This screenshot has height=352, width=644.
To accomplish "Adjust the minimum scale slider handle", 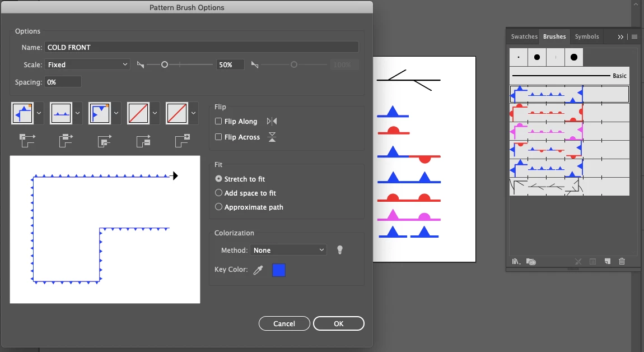I will point(164,64).
